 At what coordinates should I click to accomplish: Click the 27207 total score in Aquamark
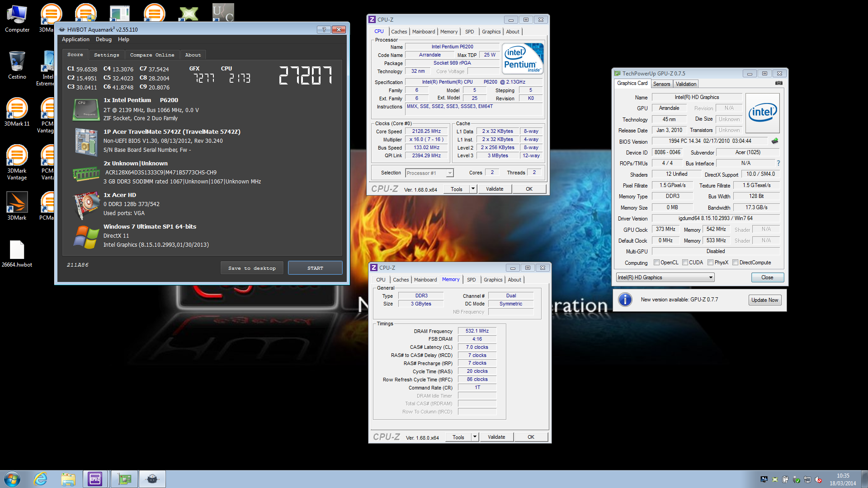306,75
